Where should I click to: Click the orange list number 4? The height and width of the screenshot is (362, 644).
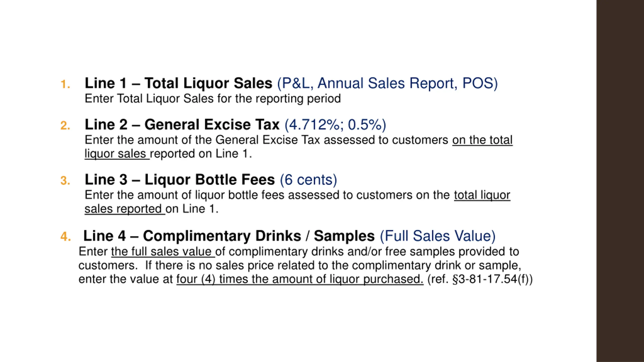click(66, 237)
